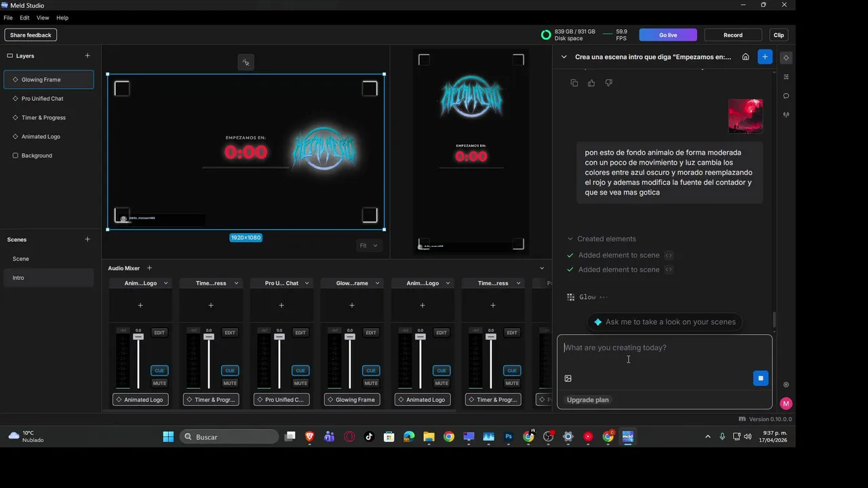
Task: Open the View menu
Action: [x=43, y=18]
